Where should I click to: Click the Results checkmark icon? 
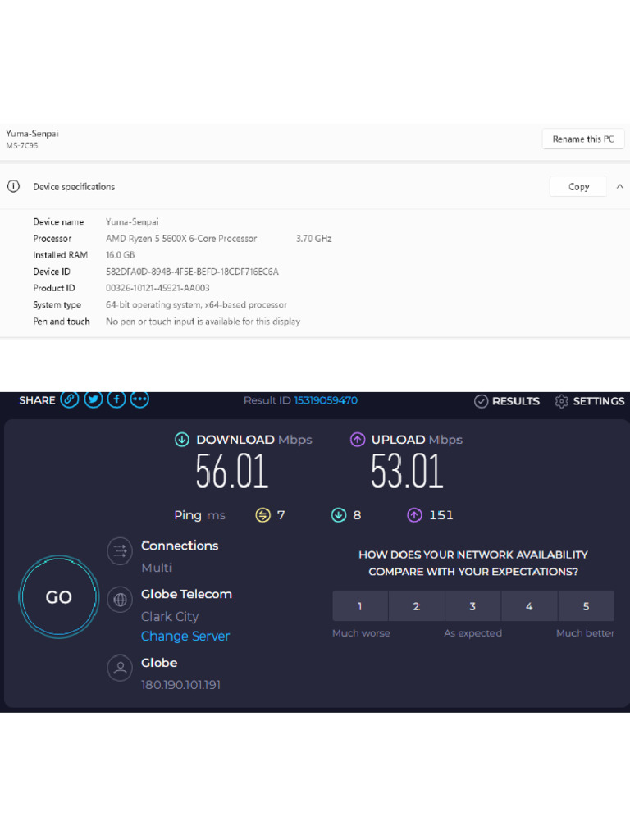tap(481, 401)
